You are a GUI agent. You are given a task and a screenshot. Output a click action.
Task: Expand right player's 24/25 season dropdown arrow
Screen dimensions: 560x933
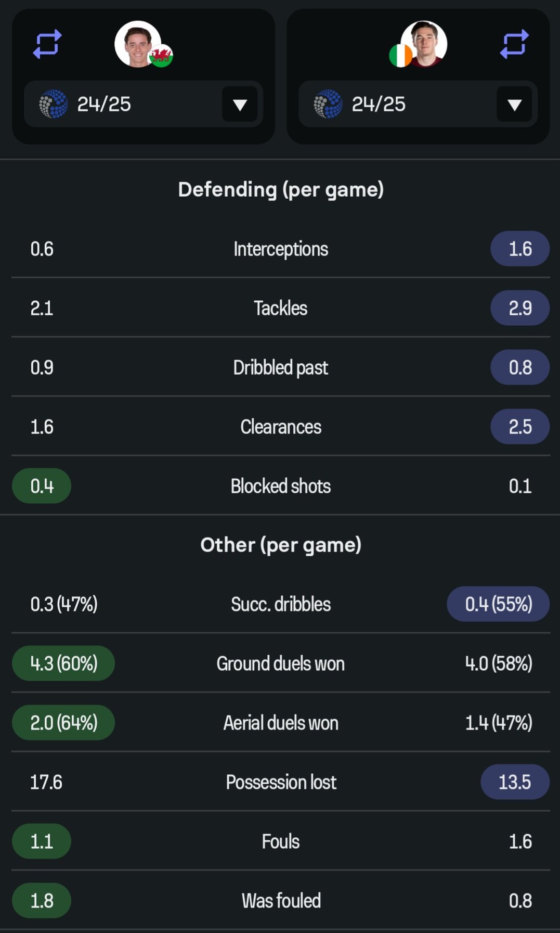point(514,105)
